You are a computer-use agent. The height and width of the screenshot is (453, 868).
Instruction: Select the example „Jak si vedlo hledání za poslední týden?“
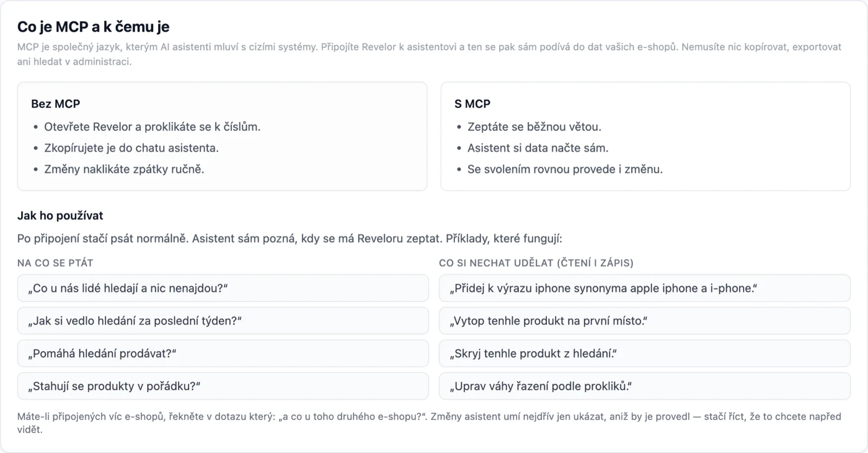[223, 321]
